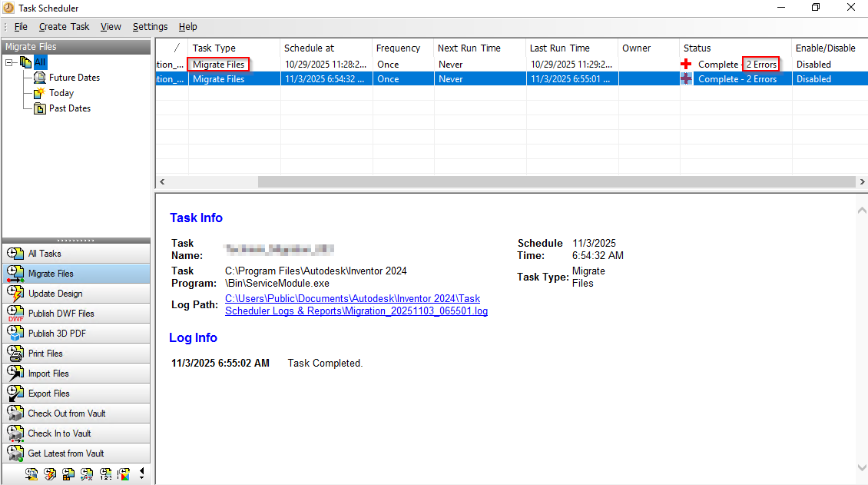Select Future Dates in the tree
Image resolution: width=868 pixels, height=485 pixels.
point(75,78)
